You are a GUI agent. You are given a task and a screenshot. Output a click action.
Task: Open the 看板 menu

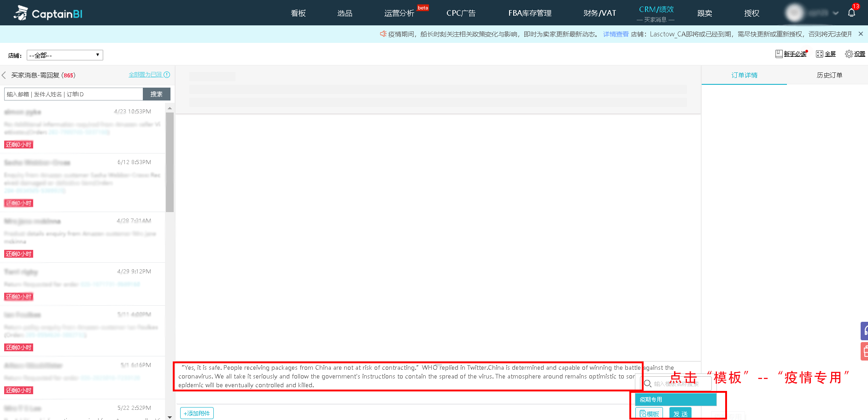point(298,13)
